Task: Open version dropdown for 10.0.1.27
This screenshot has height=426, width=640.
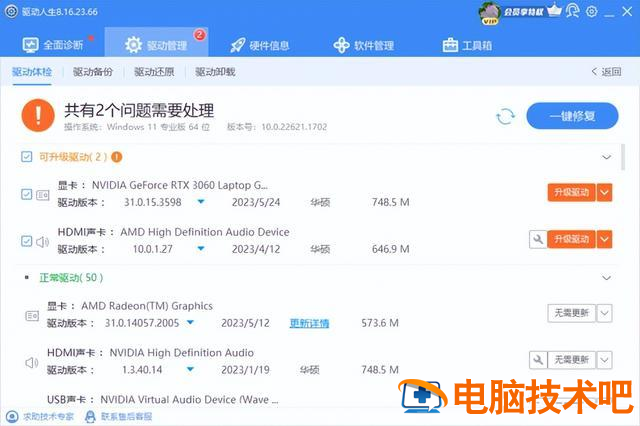Action: click(x=201, y=248)
